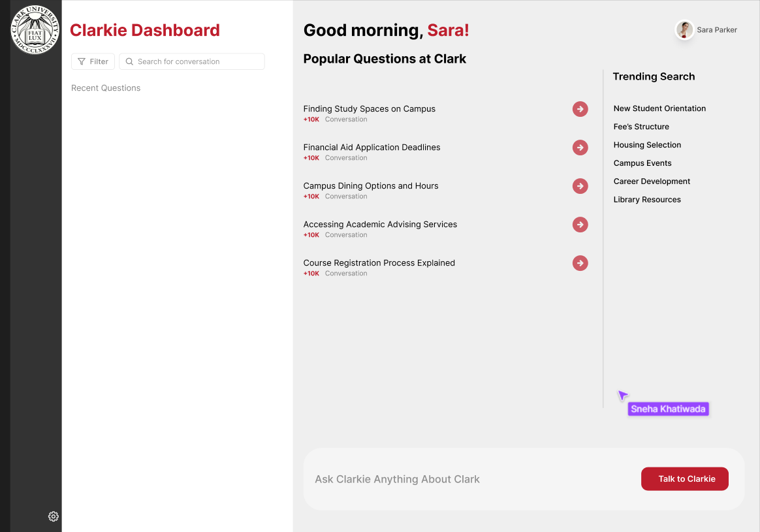Open arrow for Financial Aid Application Deadlines
The width and height of the screenshot is (760, 532).
(x=580, y=148)
